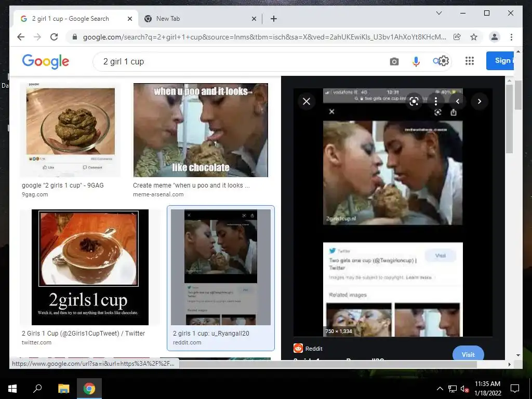Screen dimensions: 532x399
Task: Bookmark this page with the star icon
Action: [x=474, y=37]
